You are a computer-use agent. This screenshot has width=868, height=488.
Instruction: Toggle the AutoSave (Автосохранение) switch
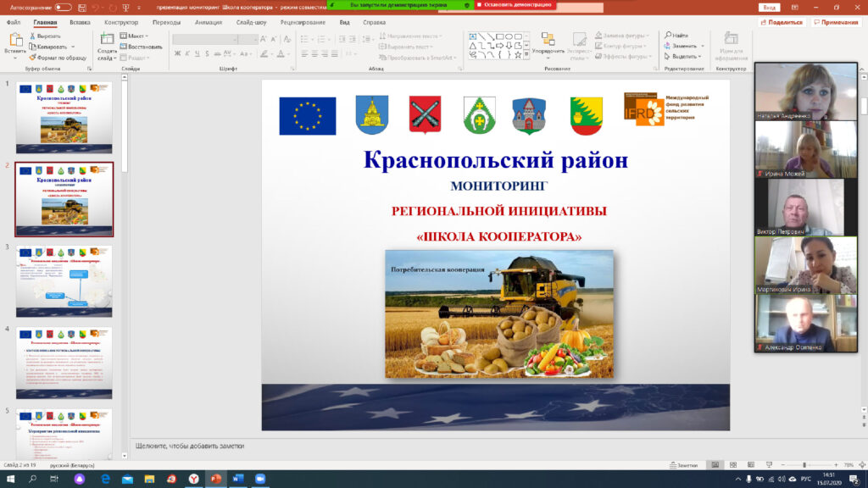tap(63, 8)
